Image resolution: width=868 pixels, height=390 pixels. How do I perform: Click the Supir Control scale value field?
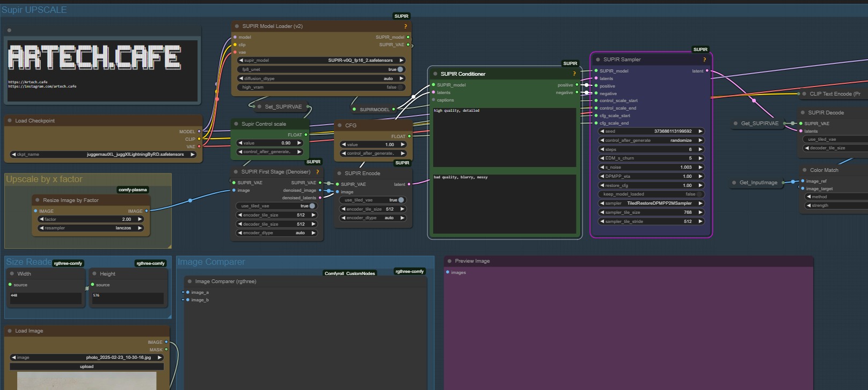[x=269, y=143]
